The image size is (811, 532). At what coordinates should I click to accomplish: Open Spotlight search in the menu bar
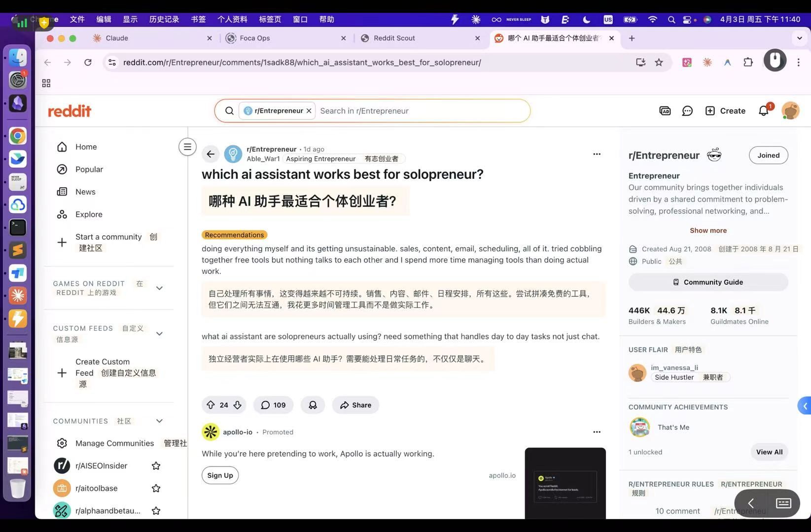671,20
